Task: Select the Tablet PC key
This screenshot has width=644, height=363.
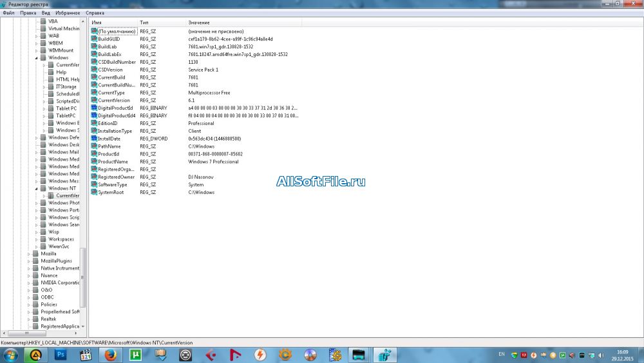Action: 66,108
